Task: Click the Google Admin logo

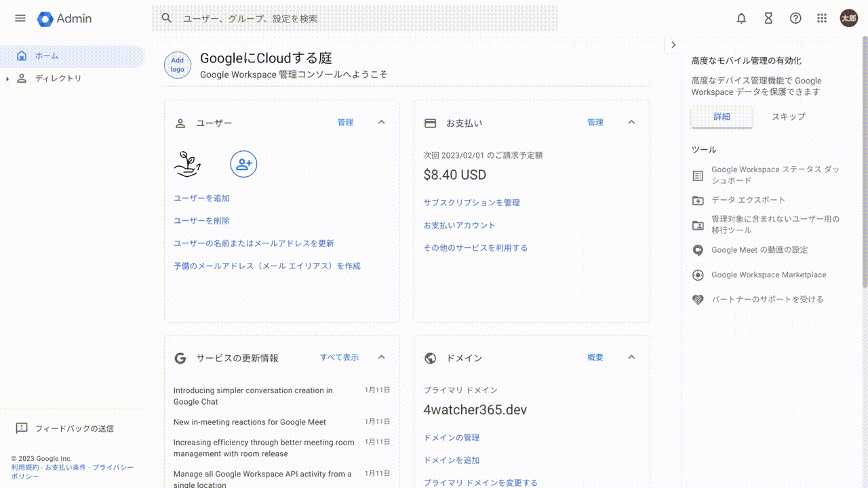Action: click(x=65, y=19)
